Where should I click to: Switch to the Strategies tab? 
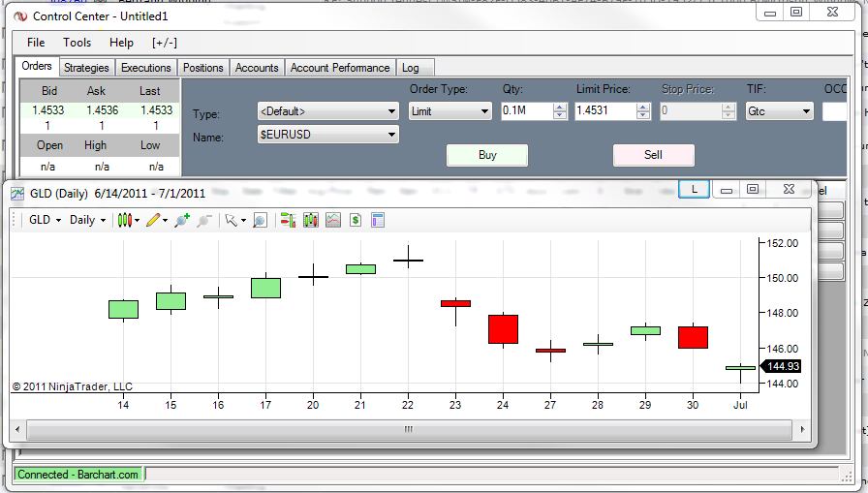(86, 68)
